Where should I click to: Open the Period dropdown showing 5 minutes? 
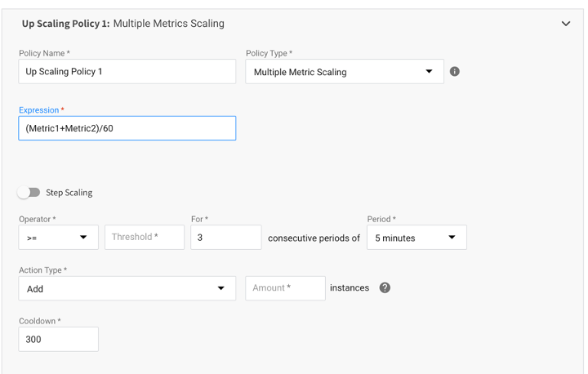pos(416,238)
